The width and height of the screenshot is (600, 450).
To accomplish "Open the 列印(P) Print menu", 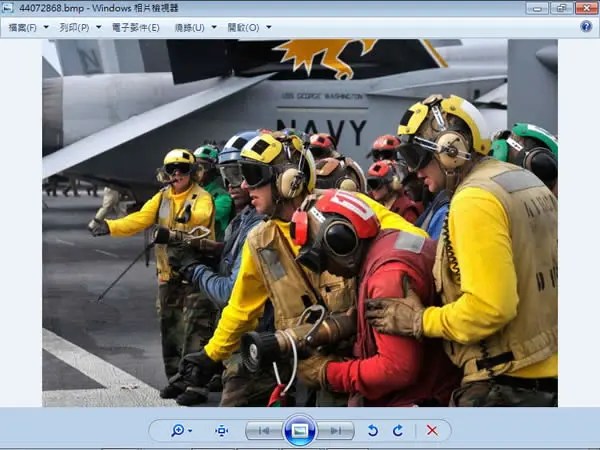I will pyautogui.click(x=74, y=28).
